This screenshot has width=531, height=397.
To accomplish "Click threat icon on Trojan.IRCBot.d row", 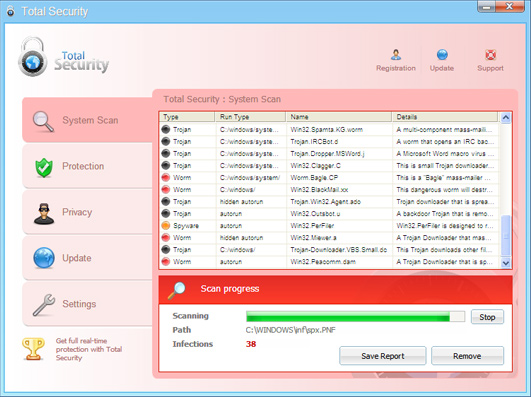I will (166, 141).
